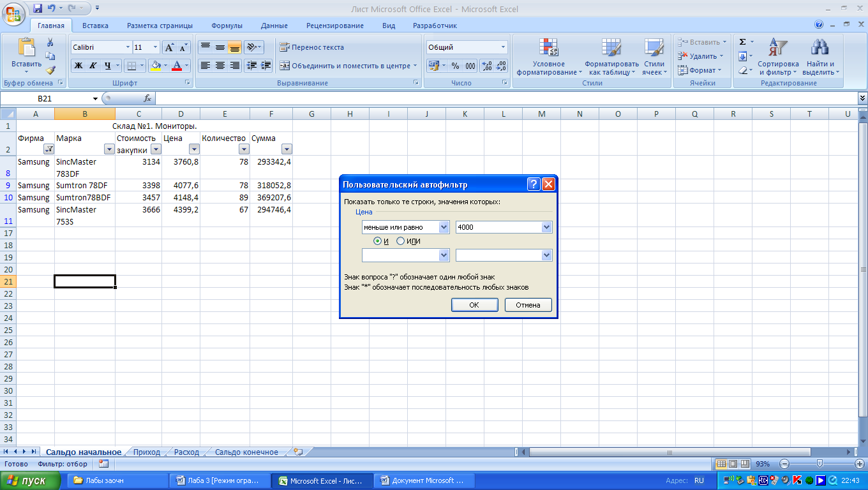
Task: Open the Данные ribbon tab
Action: coord(274,26)
